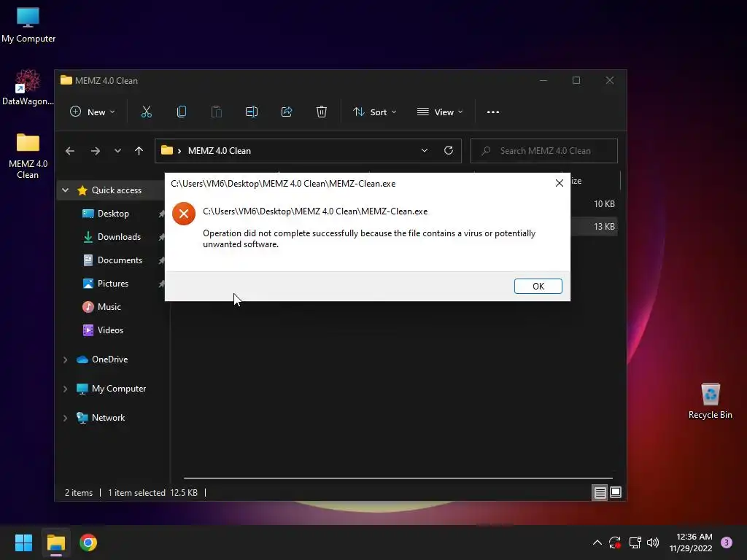Click OK in the virus error dialog
The width and height of the screenshot is (747, 560).
point(538,286)
